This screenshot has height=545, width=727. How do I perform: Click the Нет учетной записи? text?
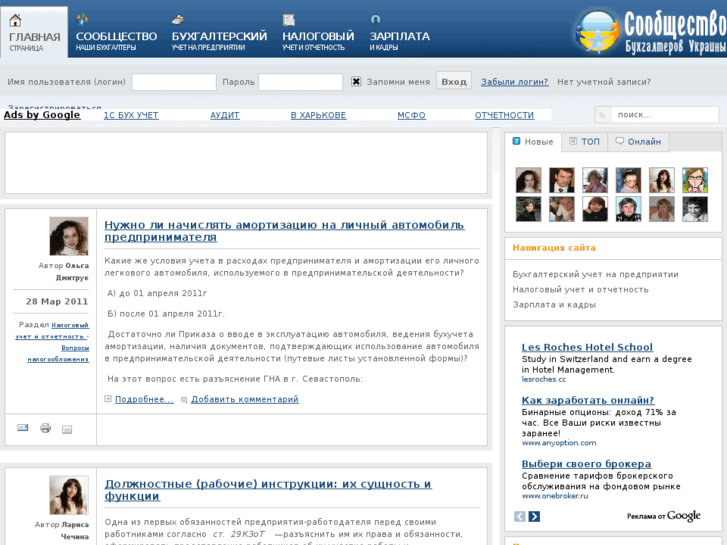pos(604,82)
